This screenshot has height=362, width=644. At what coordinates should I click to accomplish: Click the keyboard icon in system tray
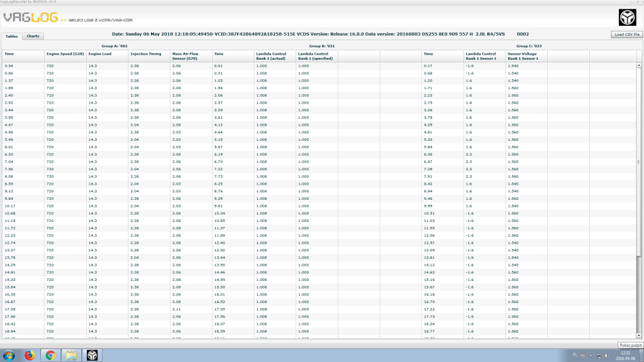pos(582,356)
